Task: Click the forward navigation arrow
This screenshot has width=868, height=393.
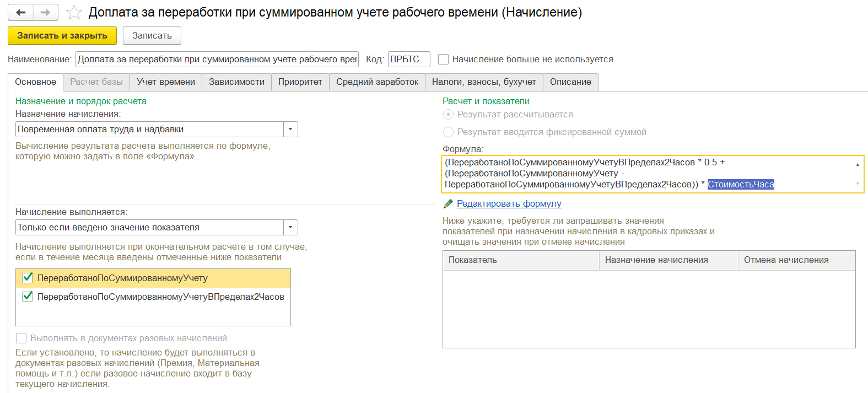Action: click(45, 12)
